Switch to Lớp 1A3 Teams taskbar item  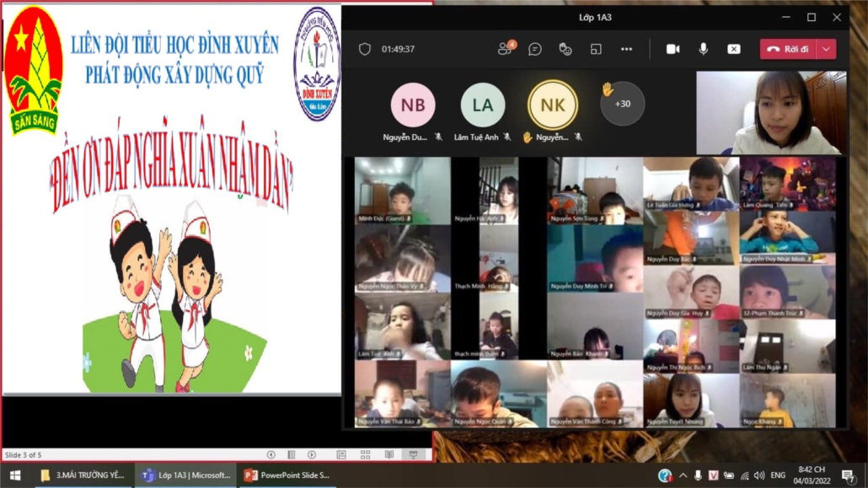click(x=187, y=475)
